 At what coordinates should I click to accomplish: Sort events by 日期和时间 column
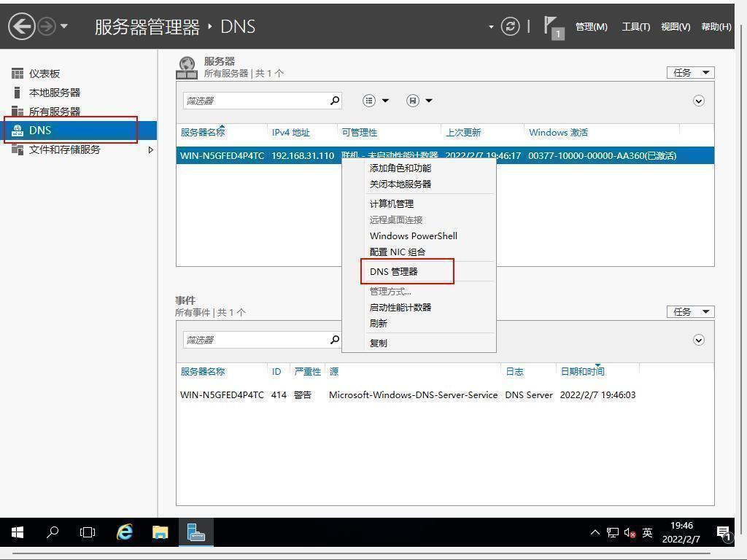[582, 371]
